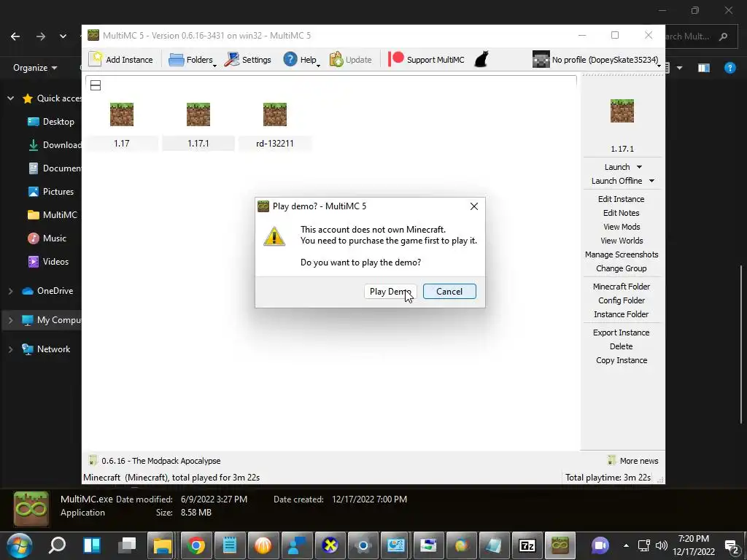747x560 pixels.
Task: Collapse Quick access in Explorer
Action: tap(10, 98)
